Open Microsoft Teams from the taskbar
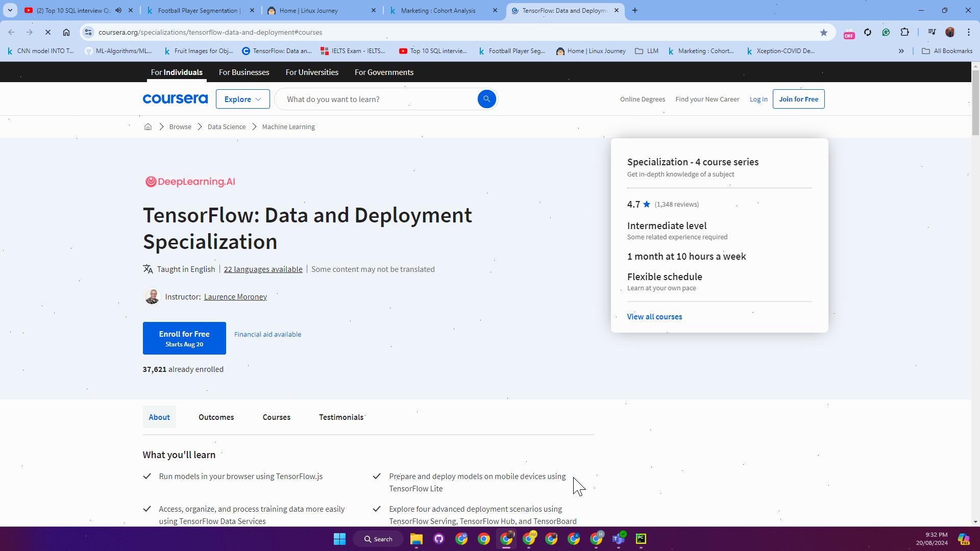The width and height of the screenshot is (980, 551). click(x=619, y=539)
